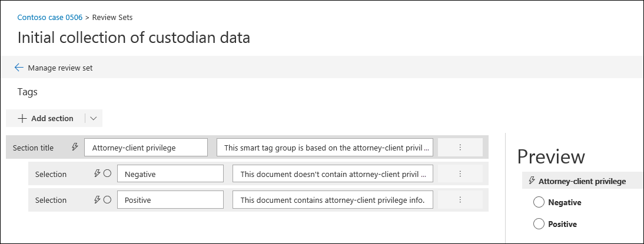Click Manage review set label
644x244 pixels.
tap(60, 68)
